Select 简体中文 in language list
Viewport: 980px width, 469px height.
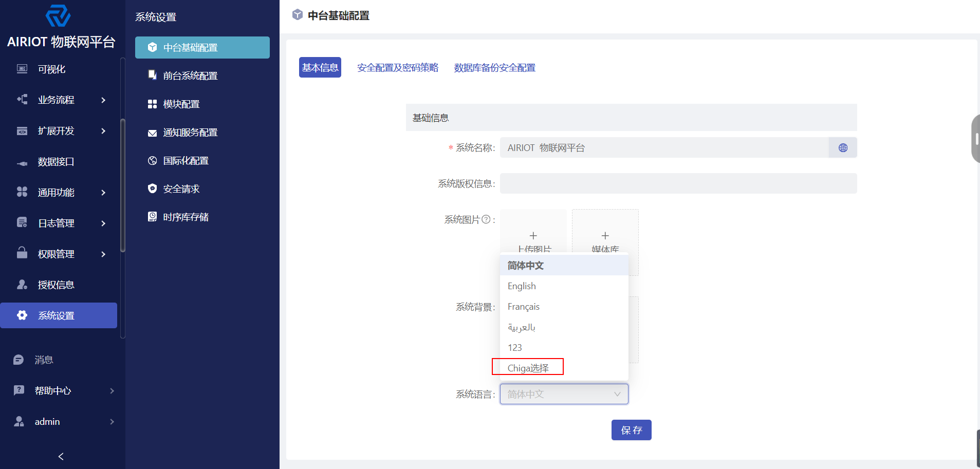tap(564, 265)
